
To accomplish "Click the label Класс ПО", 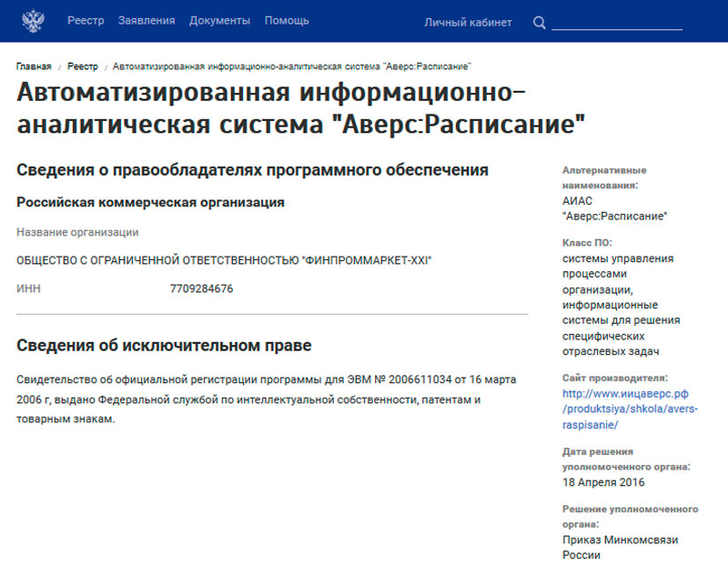I will click(587, 243).
